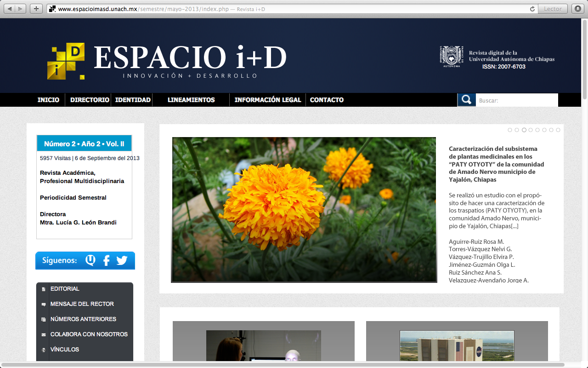Click COLABORA CON NOSOTROS link

(89, 334)
